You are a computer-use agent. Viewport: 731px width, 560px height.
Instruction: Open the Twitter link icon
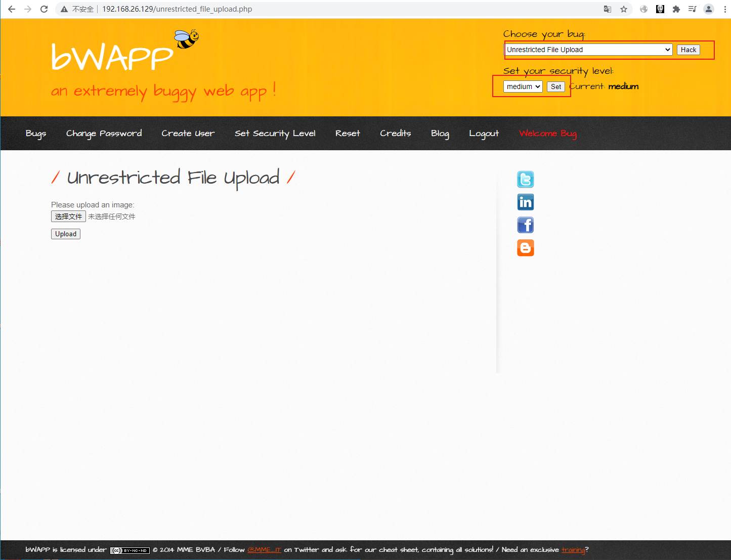pos(526,180)
